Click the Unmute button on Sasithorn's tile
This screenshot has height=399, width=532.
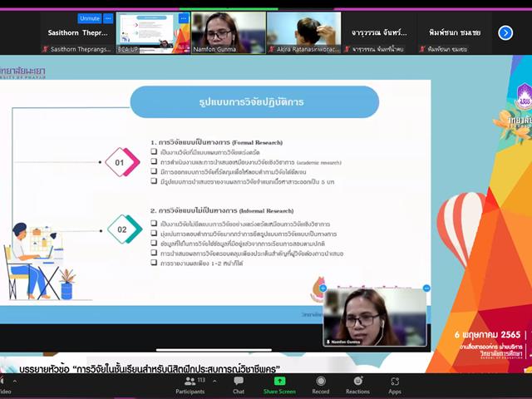[90, 18]
